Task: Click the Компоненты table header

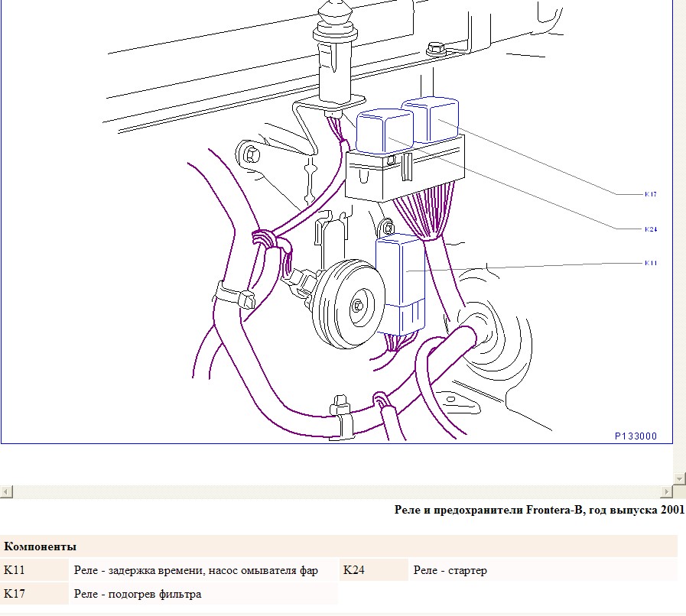Action: (x=40, y=547)
